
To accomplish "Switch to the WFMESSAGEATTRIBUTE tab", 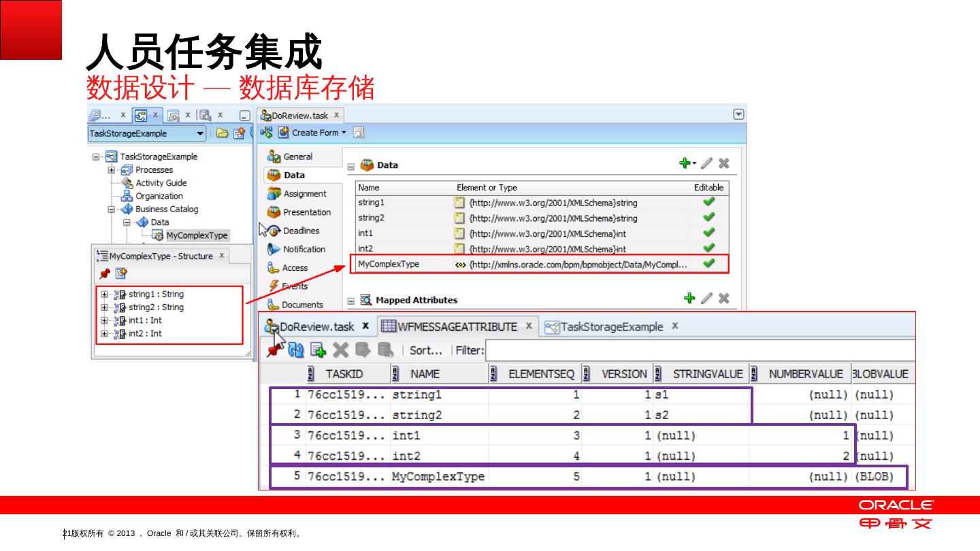I will point(456,327).
